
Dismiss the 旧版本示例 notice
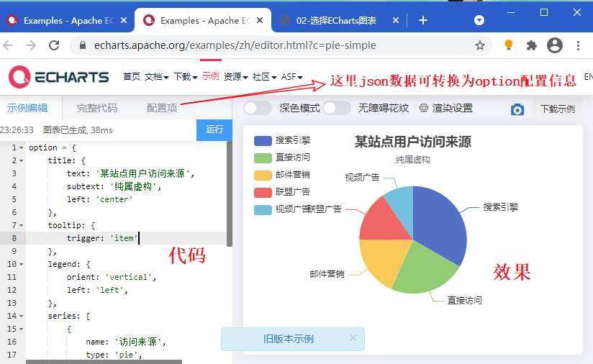click(x=353, y=337)
